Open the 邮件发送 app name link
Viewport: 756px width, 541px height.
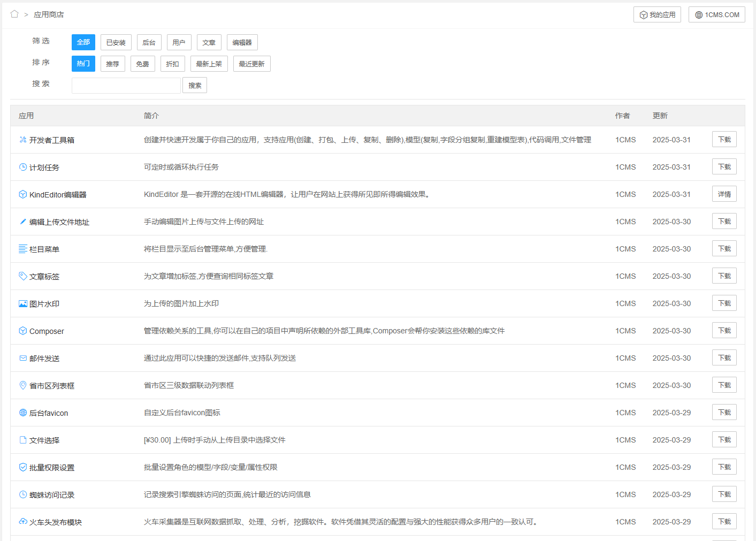pos(44,359)
